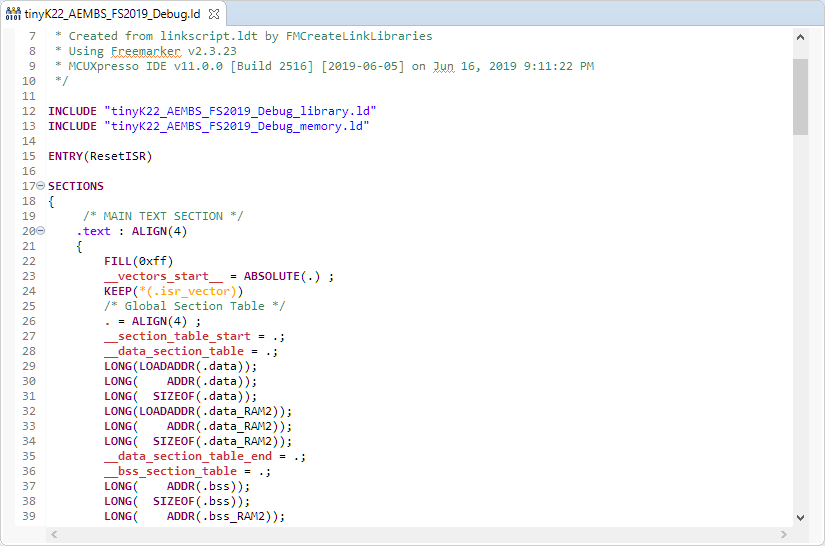Screen dimensions: 825x546
Task: Click the ENTRY(ResetISR) statement
Action: click(100, 156)
